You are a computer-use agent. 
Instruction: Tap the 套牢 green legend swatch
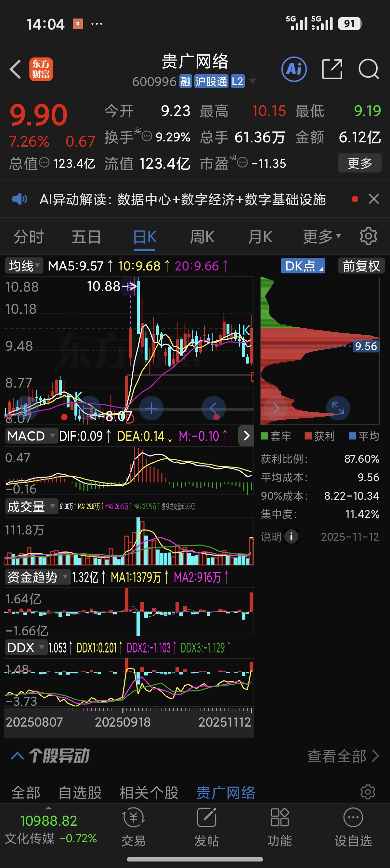[x=264, y=436]
